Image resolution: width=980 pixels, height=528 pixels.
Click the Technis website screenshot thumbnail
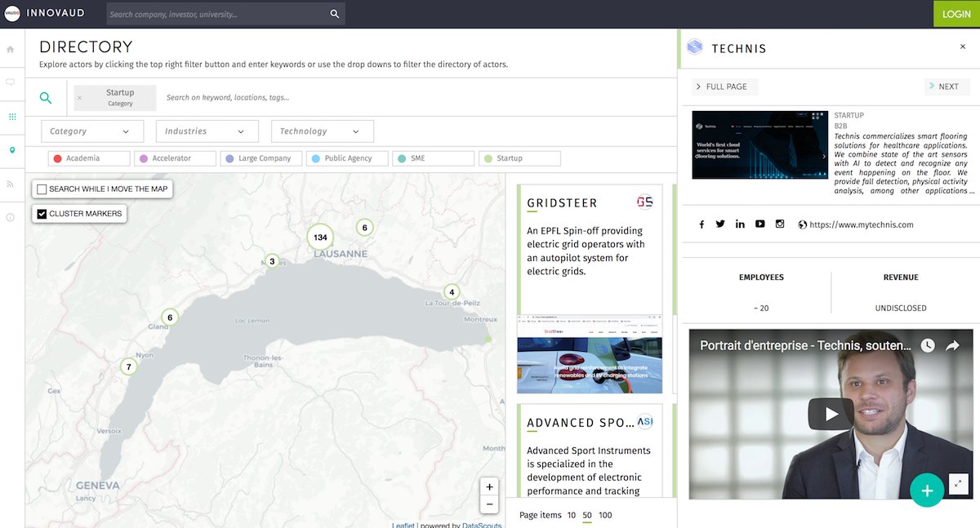click(759, 145)
